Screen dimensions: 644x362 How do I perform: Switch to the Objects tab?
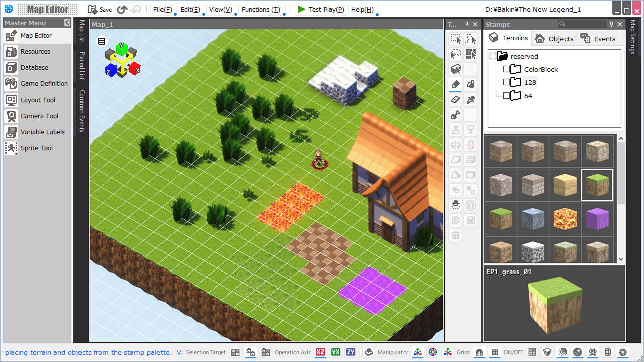554,38
